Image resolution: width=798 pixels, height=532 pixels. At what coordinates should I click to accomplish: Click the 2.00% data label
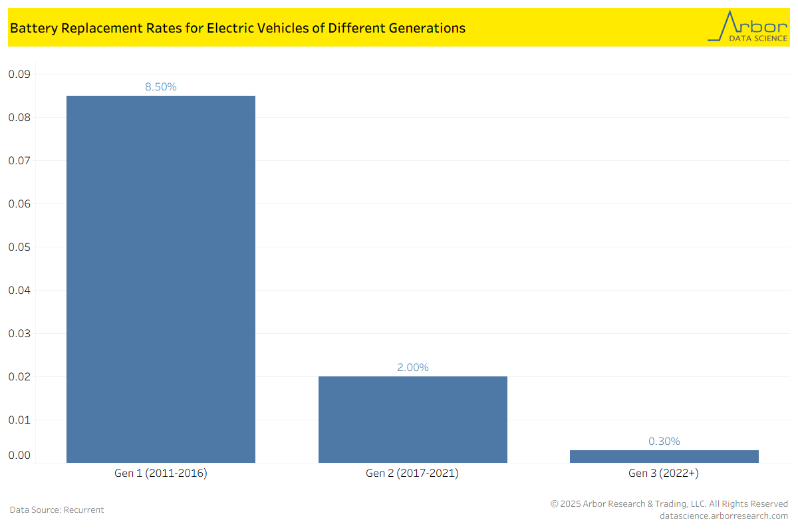412,367
